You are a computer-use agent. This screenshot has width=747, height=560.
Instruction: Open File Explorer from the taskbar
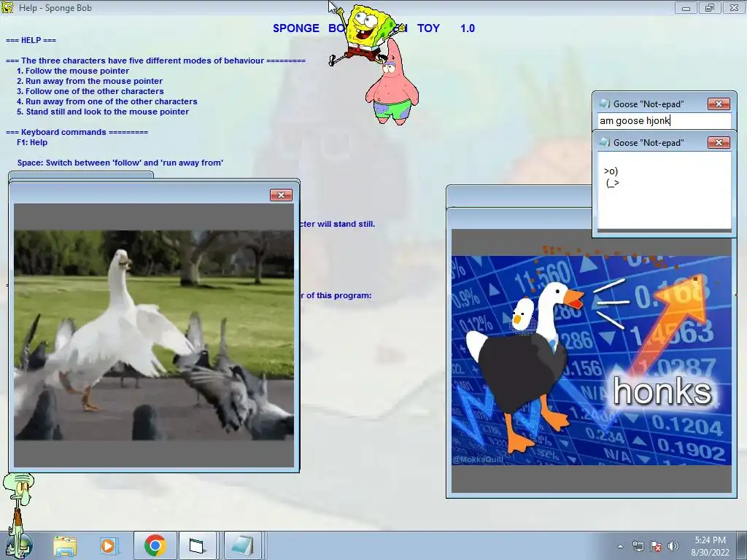point(65,545)
